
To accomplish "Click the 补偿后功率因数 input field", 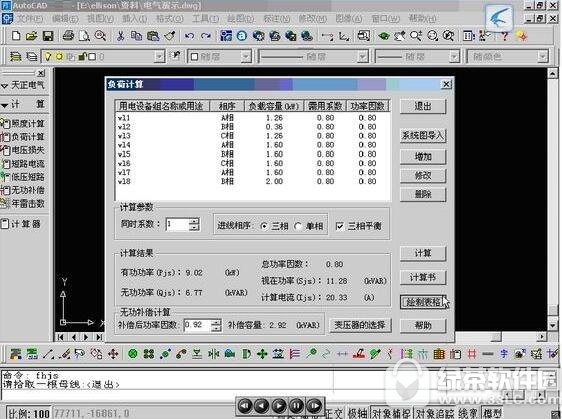I will click(x=197, y=325).
